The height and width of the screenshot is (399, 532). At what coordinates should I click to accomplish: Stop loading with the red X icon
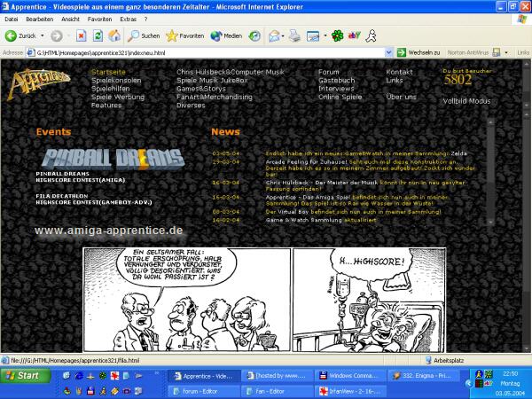click(81, 35)
